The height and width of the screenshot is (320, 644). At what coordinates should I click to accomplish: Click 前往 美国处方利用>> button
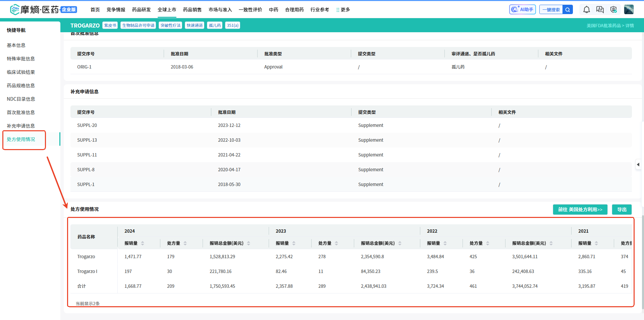click(580, 210)
